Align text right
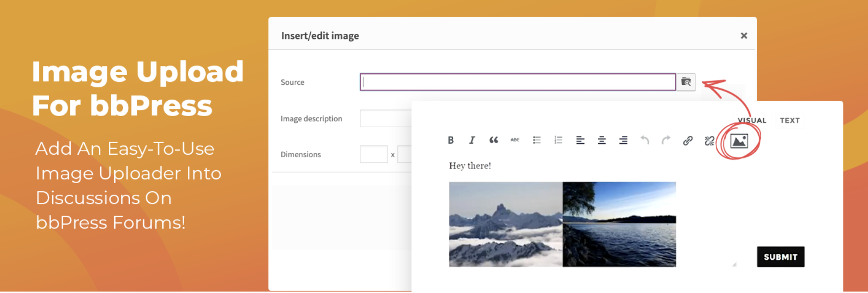Viewport: 868px width, 293px height. coord(623,140)
